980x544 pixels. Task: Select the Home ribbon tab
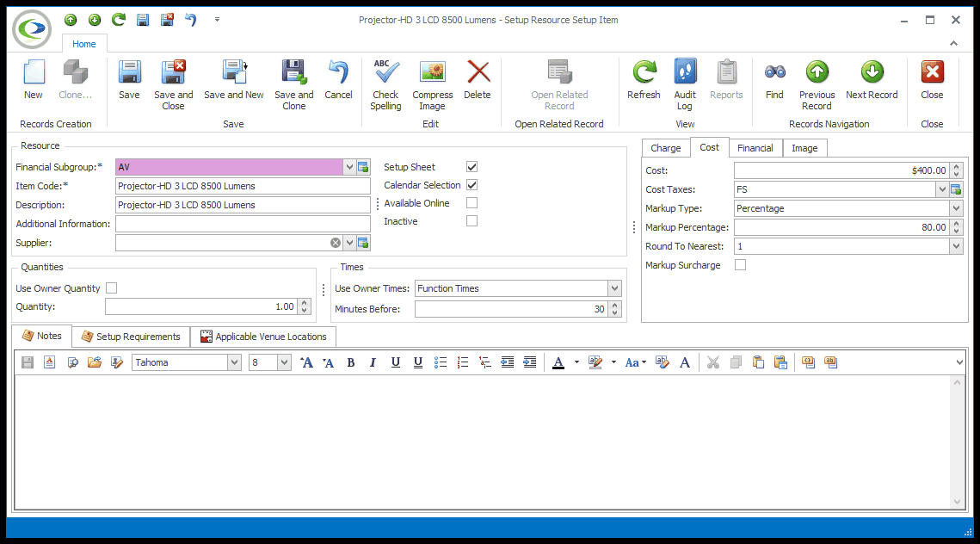pos(83,44)
